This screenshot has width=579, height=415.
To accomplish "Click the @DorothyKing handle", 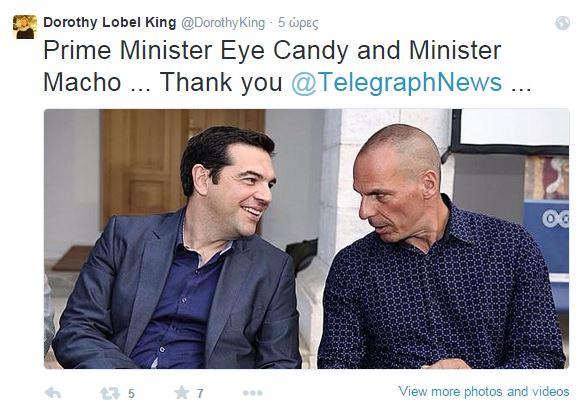I will (x=223, y=23).
